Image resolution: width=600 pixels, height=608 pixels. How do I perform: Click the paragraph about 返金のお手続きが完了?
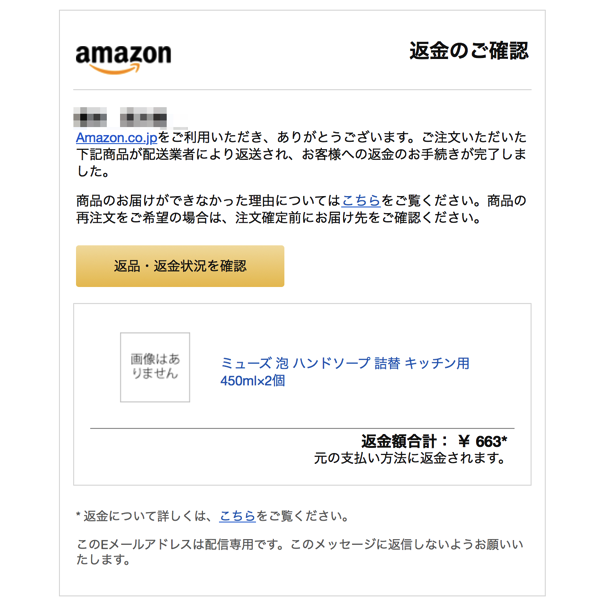[x=301, y=154]
